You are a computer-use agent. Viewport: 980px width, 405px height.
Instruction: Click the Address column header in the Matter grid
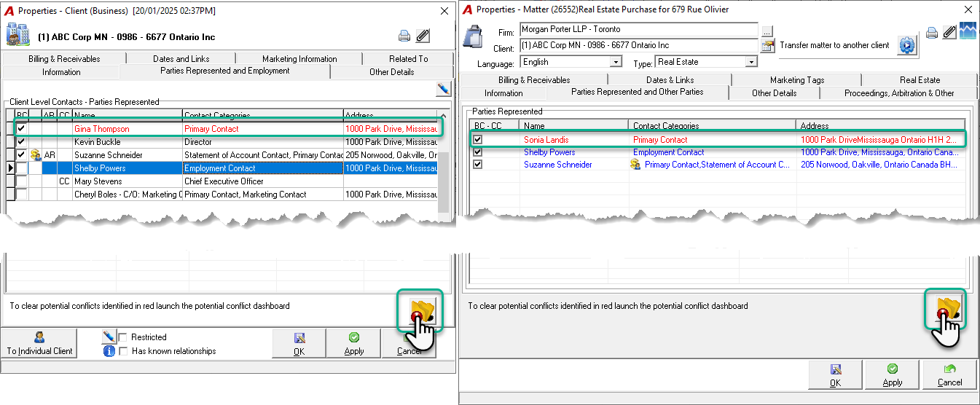[880, 126]
